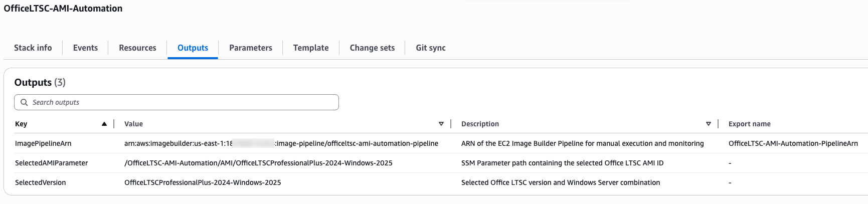This screenshot has width=868, height=204.
Task: Open the Stack info tab
Action: click(33, 48)
